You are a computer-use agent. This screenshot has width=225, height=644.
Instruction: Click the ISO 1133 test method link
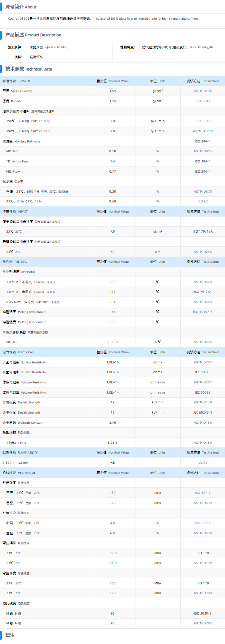pos(202,121)
